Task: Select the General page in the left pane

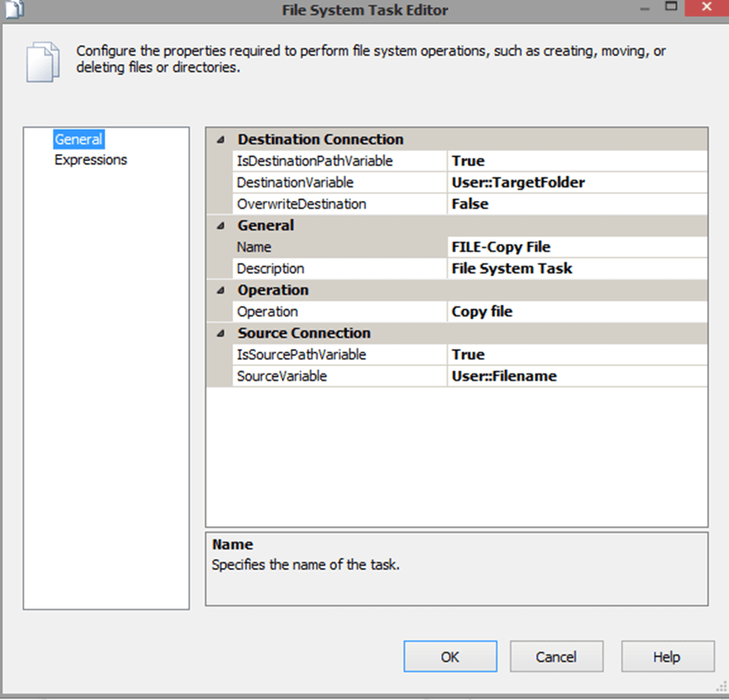Action: coord(79,139)
